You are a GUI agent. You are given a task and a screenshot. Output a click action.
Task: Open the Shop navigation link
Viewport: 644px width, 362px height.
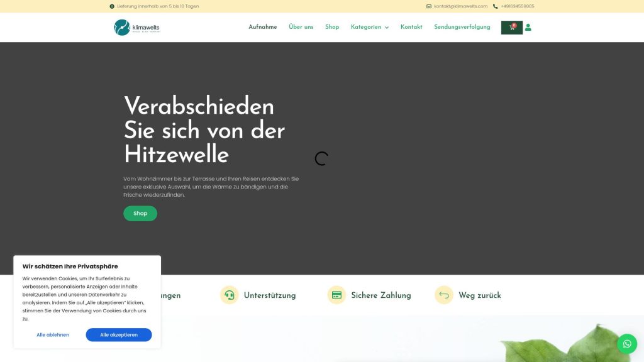pos(332,27)
